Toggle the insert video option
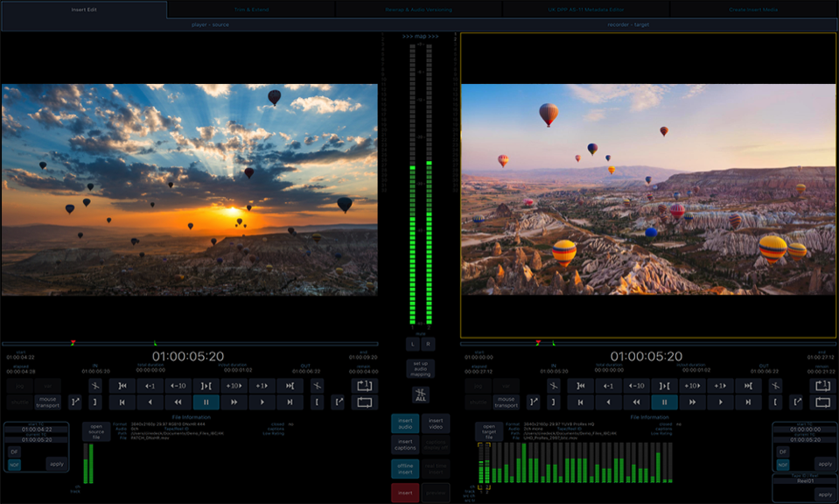Viewport: 839px width, 504px height. [x=436, y=423]
